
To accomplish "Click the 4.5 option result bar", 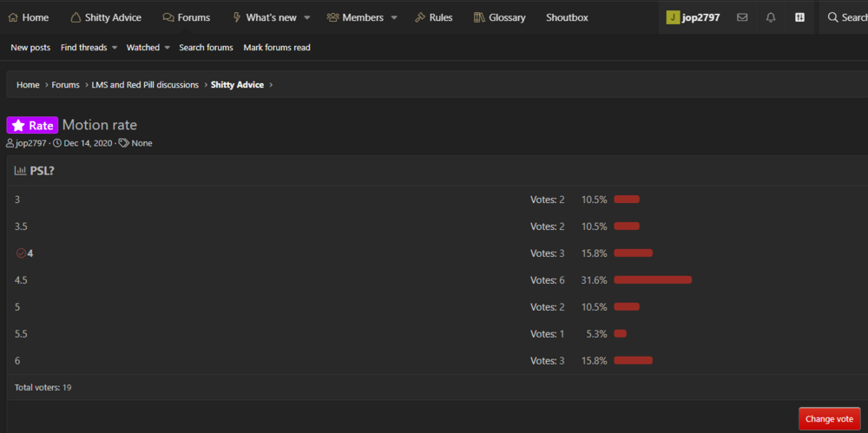I will (653, 279).
